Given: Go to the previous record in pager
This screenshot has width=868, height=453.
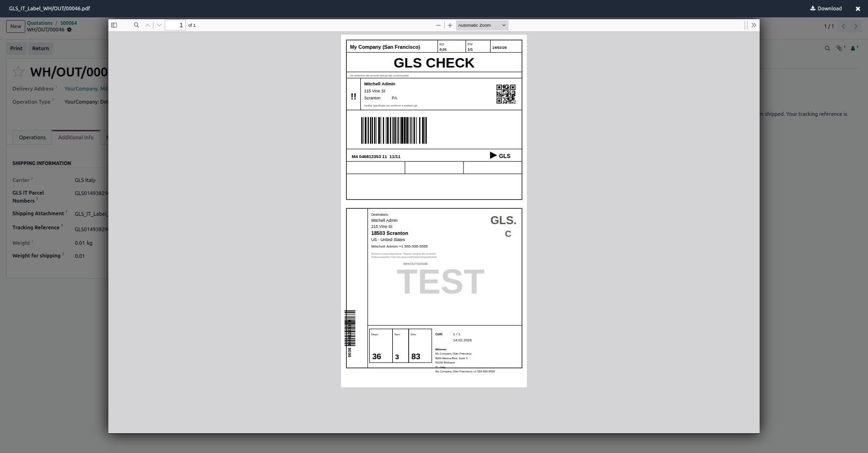Looking at the screenshot, I should click(x=843, y=26).
